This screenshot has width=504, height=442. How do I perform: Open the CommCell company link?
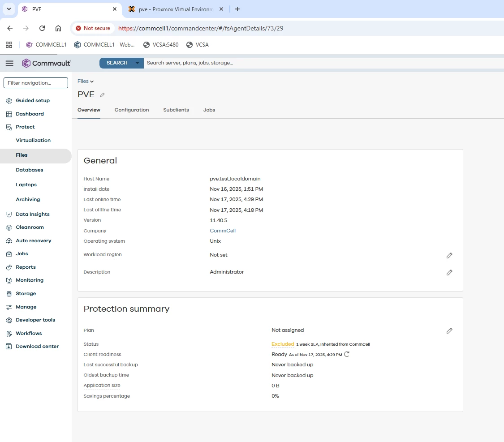click(x=222, y=231)
